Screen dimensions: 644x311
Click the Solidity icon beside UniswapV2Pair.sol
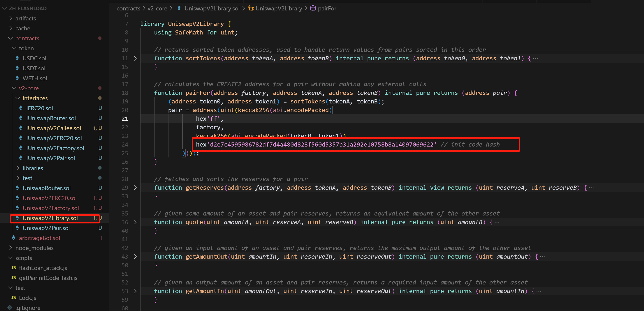[x=17, y=228]
